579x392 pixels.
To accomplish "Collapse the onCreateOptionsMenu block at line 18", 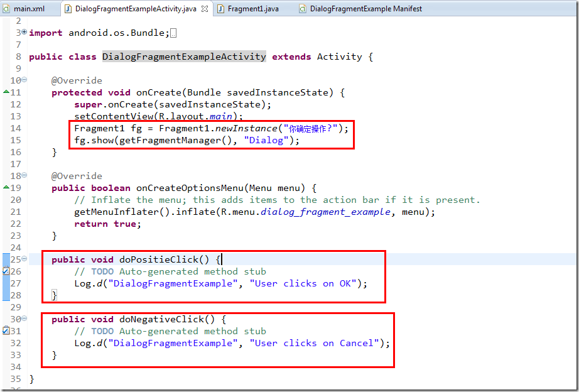I will click(x=24, y=175).
